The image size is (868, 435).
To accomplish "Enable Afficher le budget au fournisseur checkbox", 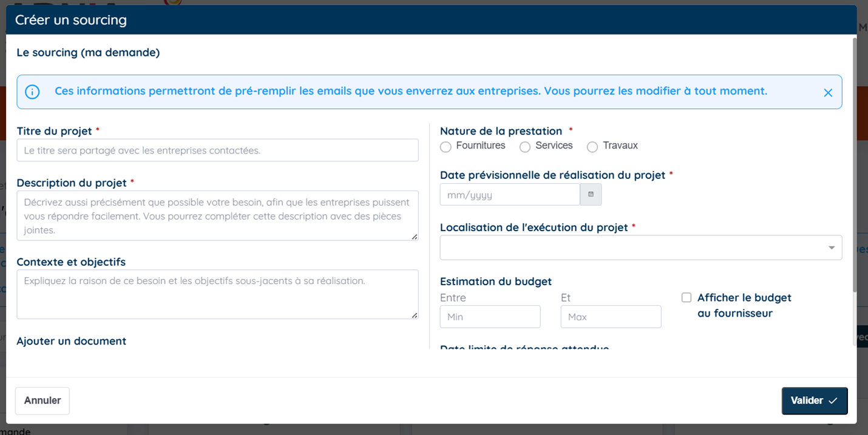I will coord(687,297).
